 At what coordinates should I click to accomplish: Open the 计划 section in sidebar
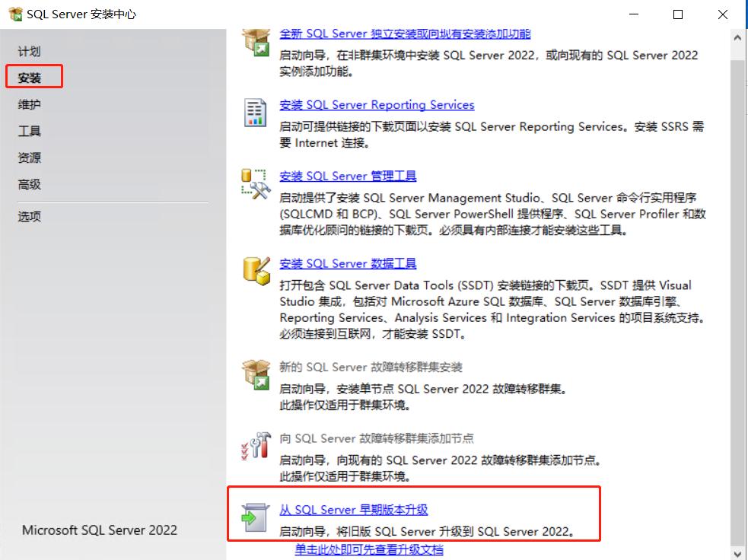coord(29,51)
